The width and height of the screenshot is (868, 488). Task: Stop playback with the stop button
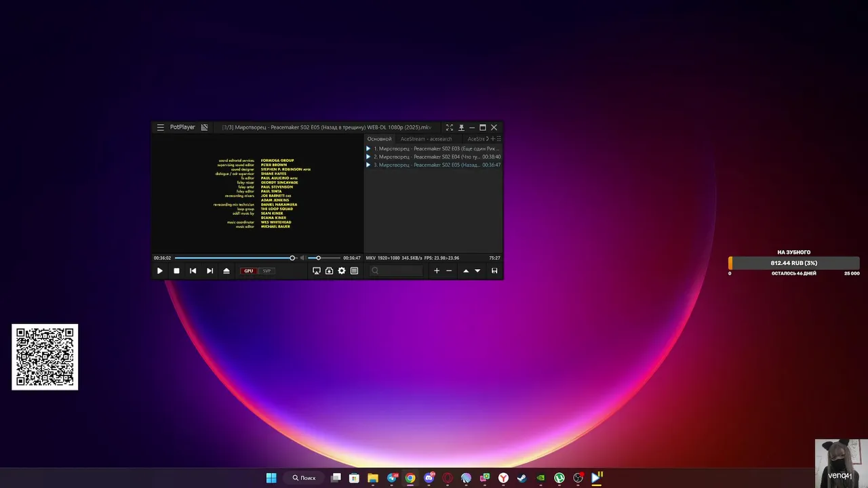[176, 270]
